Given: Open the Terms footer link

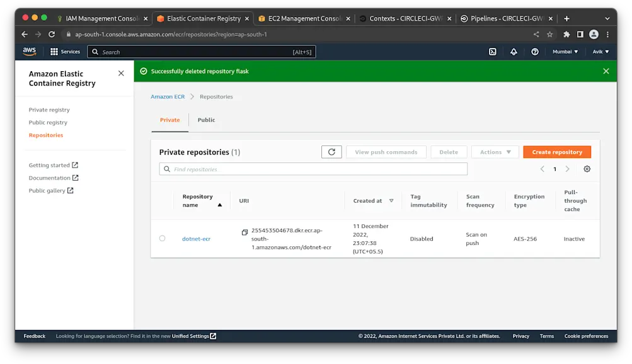Looking at the screenshot, I should click(546, 336).
